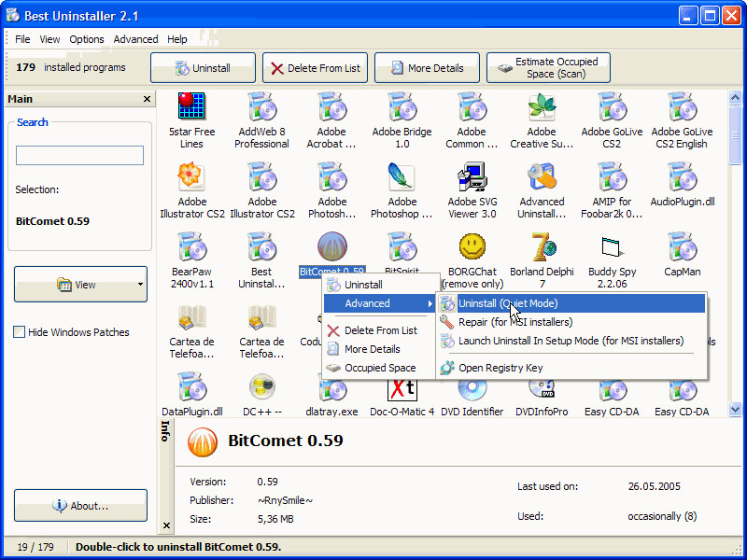Click the 19 / 179 status bar counter
Screen dimensions: 747x560
click(35, 547)
